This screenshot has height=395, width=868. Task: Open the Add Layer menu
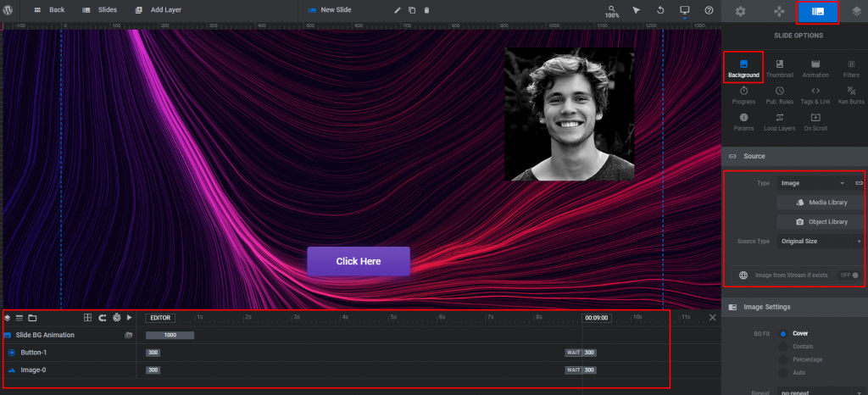[x=159, y=10]
